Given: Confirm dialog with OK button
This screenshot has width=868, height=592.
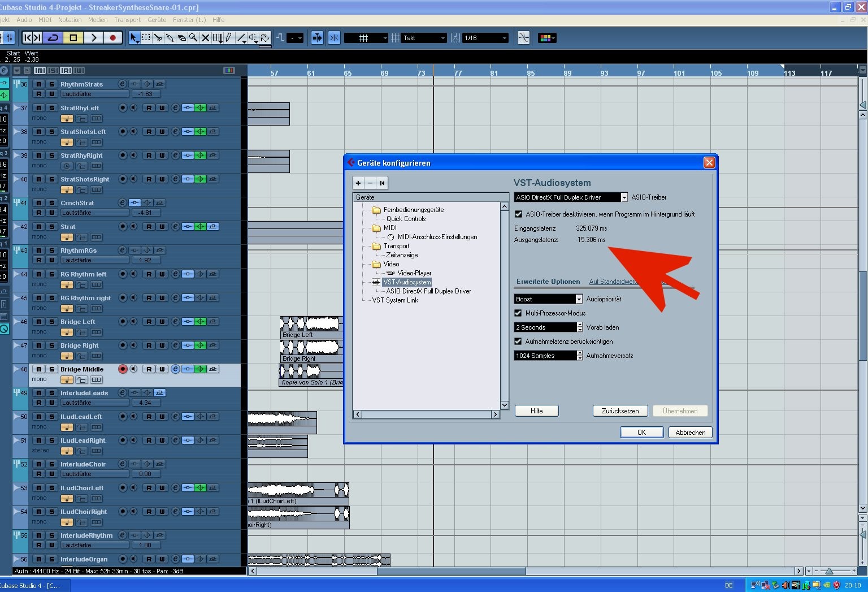Looking at the screenshot, I should 641,432.
